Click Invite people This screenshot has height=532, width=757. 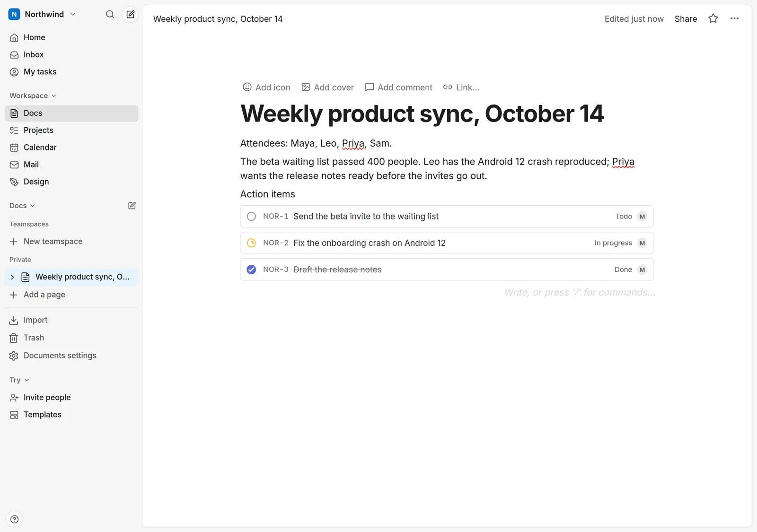[x=71, y=398]
